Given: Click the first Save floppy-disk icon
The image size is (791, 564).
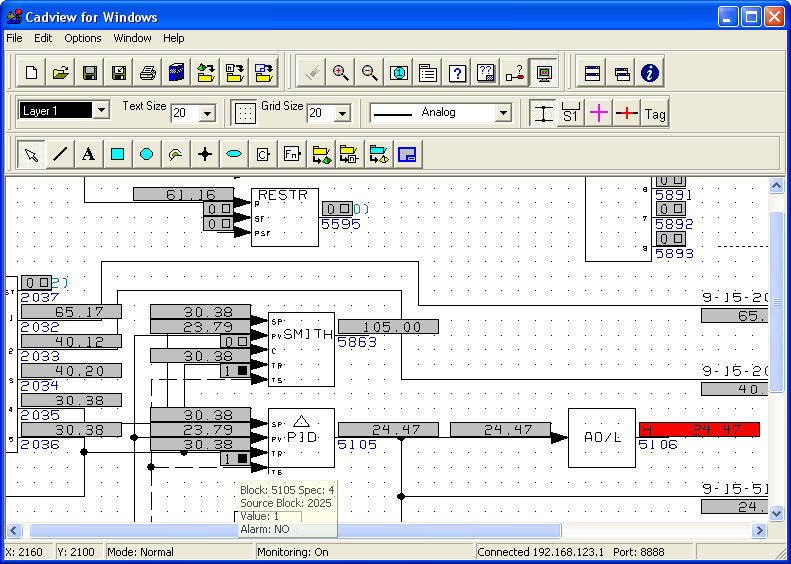Looking at the screenshot, I should tap(90, 73).
